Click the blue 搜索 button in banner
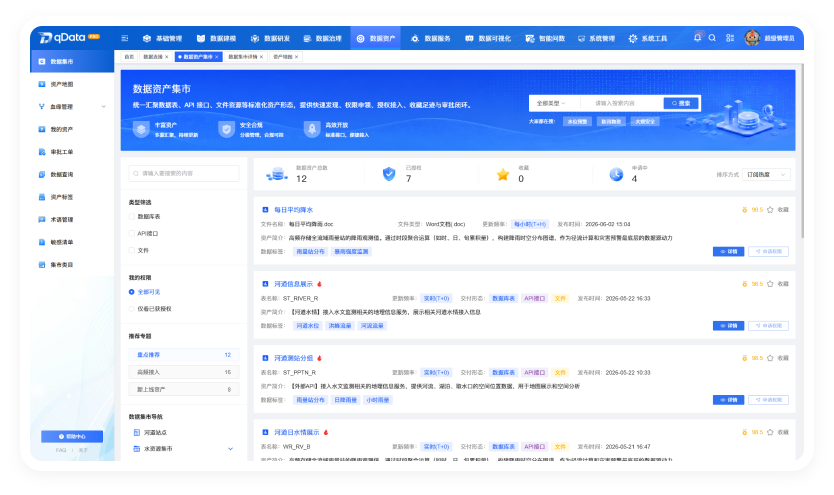This screenshot has width=834, height=495. tap(681, 103)
